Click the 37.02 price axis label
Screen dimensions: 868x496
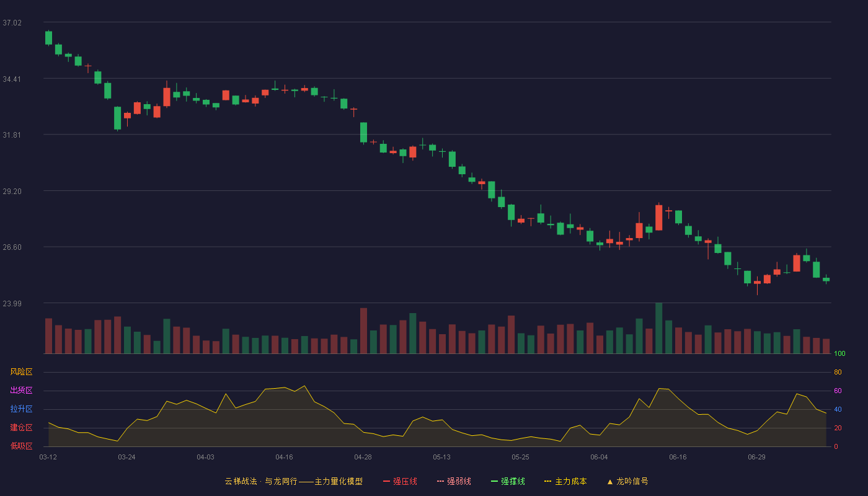coord(12,23)
